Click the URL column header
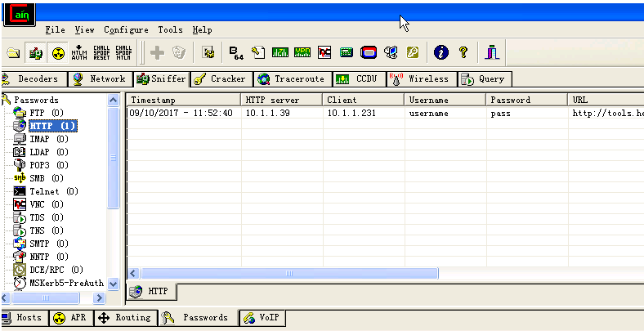The width and height of the screenshot is (644, 331). (x=606, y=100)
